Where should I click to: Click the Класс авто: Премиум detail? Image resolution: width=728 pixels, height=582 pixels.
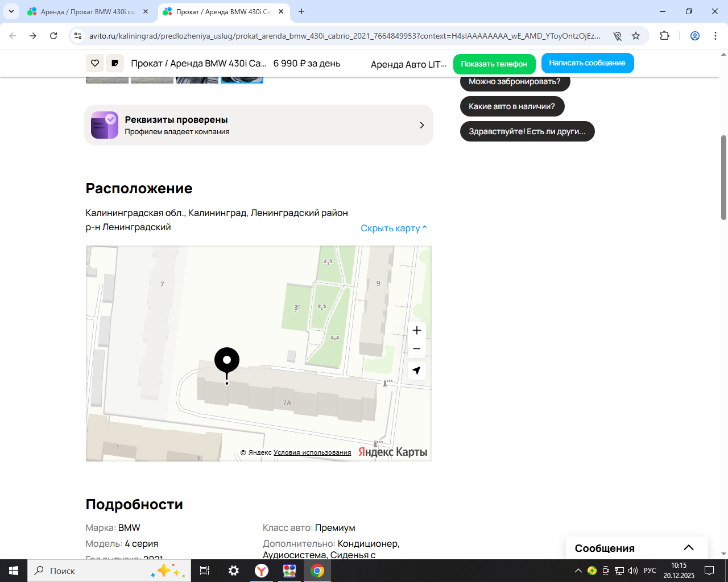coord(309,527)
